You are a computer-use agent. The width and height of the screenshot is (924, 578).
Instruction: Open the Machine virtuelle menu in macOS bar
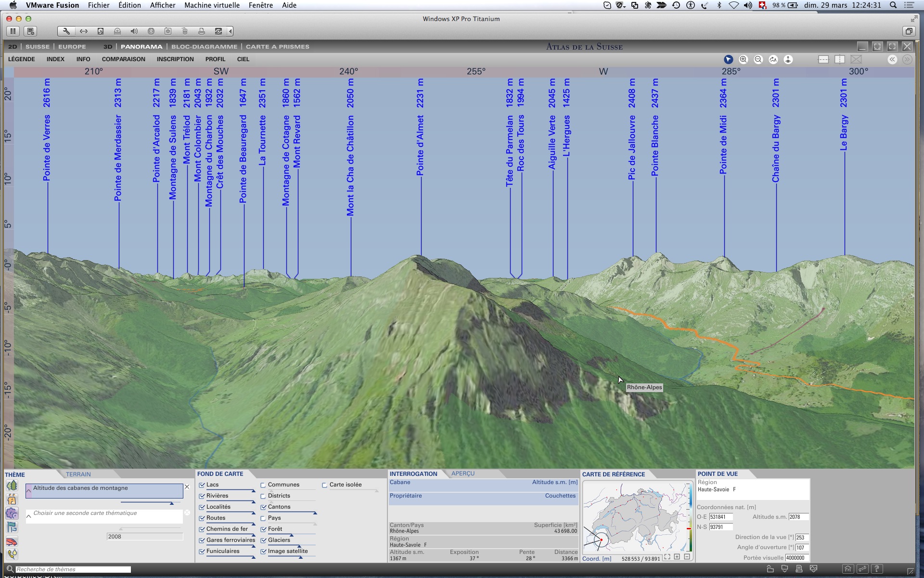pyautogui.click(x=212, y=5)
